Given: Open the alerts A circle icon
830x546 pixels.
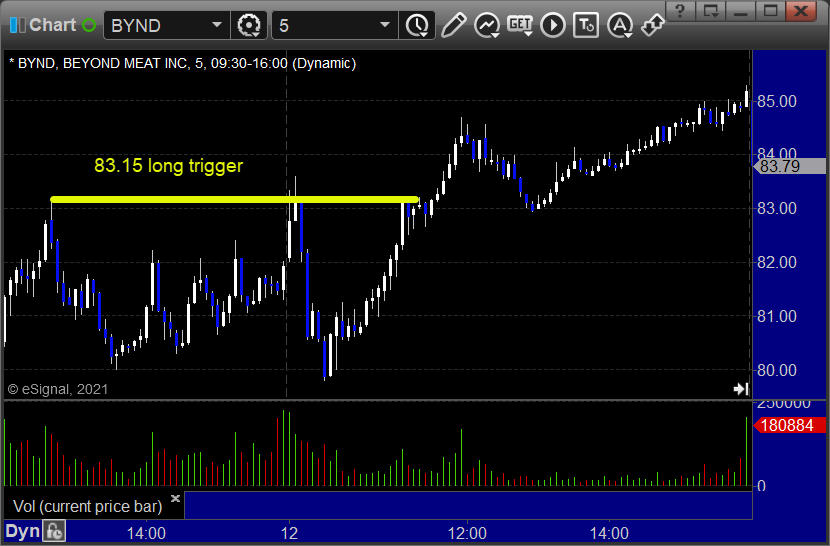Looking at the screenshot, I should 620,25.
